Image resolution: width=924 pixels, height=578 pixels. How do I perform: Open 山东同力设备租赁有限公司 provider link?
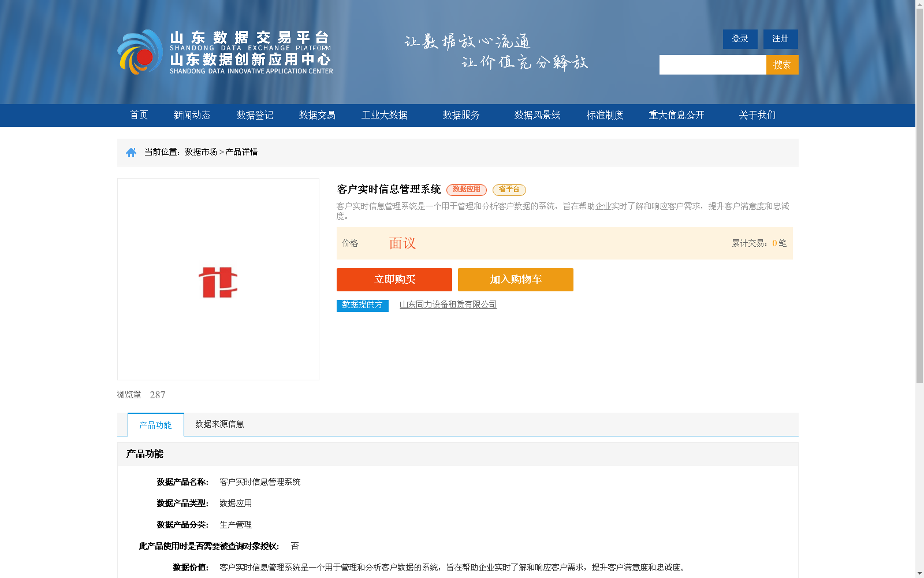448,305
